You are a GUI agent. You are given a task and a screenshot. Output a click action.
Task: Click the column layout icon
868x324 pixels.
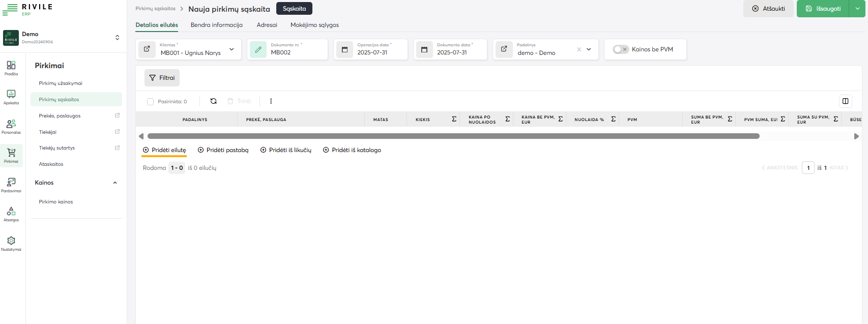[845, 101]
